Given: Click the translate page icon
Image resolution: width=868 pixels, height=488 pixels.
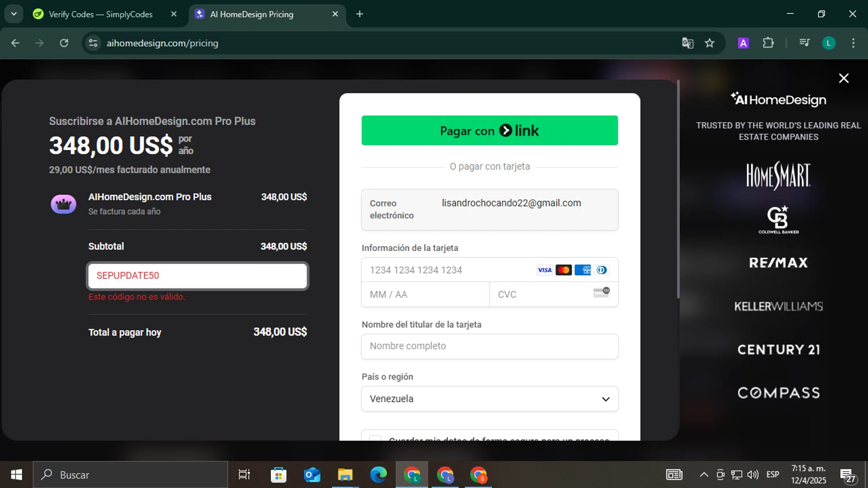Looking at the screenshot, I should [x=687, y=43].
